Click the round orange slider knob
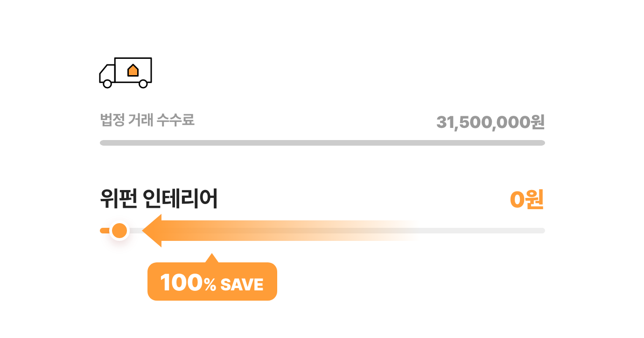The width and height of the screenshot is (644, 338). (120, 231)
